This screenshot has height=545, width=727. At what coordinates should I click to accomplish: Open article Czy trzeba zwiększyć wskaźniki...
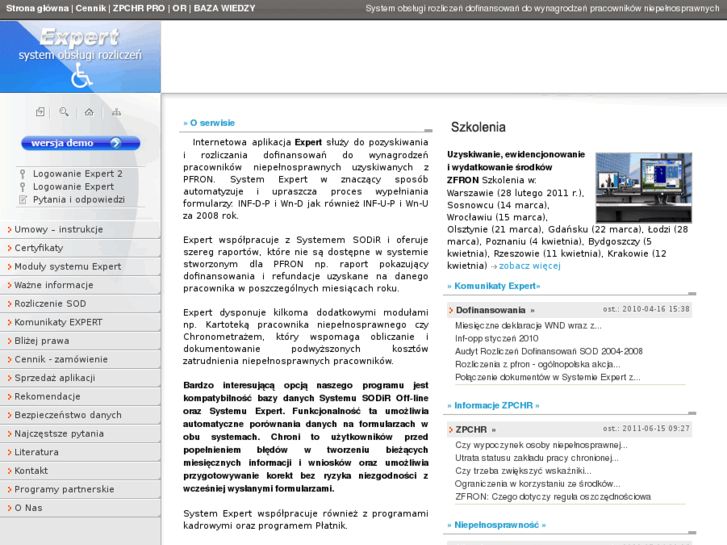point(523,471)
